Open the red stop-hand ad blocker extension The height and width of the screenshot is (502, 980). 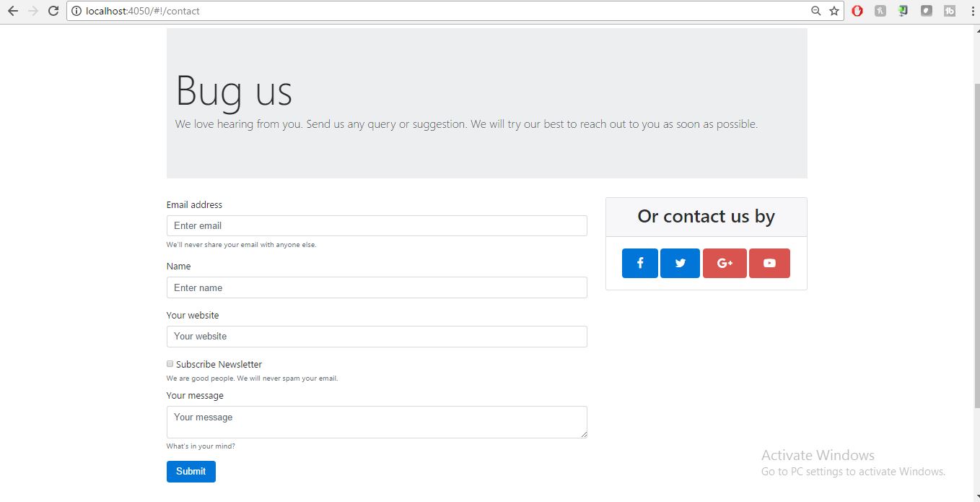point(857,11)
